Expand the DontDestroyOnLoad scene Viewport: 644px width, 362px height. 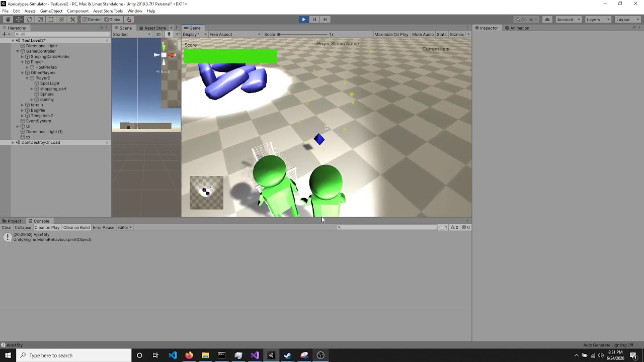pos(13,142)
